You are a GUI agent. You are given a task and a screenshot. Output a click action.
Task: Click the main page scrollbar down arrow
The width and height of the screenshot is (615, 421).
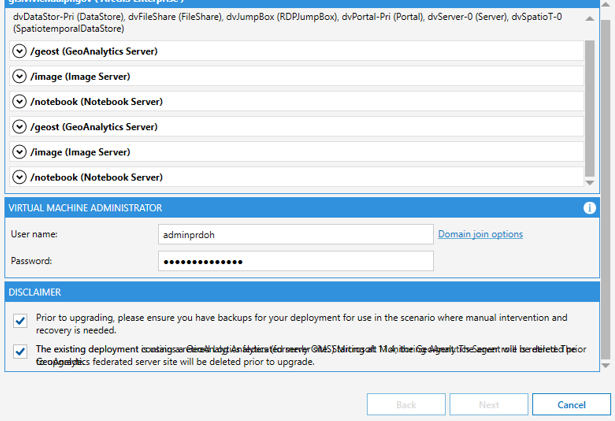coord(606,366)
